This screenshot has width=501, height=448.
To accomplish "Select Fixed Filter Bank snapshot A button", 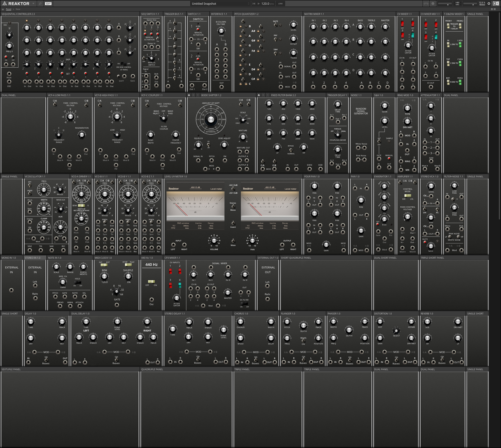I will pos(259,95).
